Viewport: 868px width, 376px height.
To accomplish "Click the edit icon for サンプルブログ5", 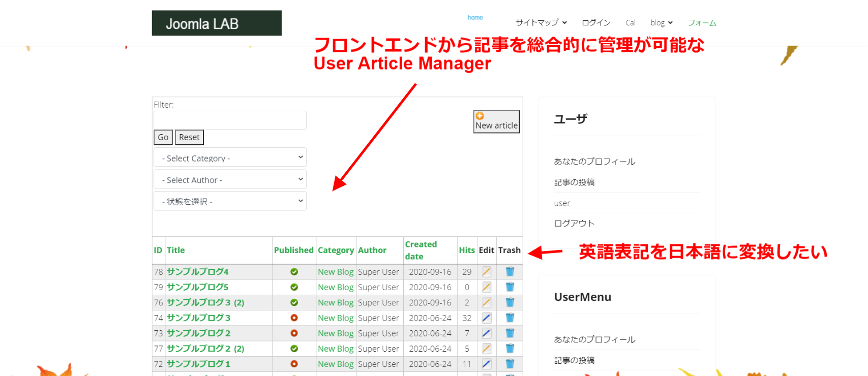I will click(487, 287).
